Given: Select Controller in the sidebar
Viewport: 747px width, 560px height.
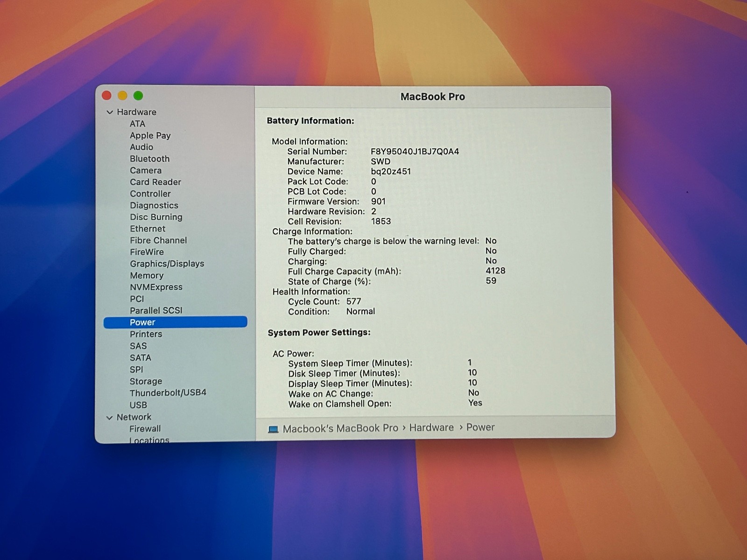Looking at the screenshot, I should (x=150, y=194).
